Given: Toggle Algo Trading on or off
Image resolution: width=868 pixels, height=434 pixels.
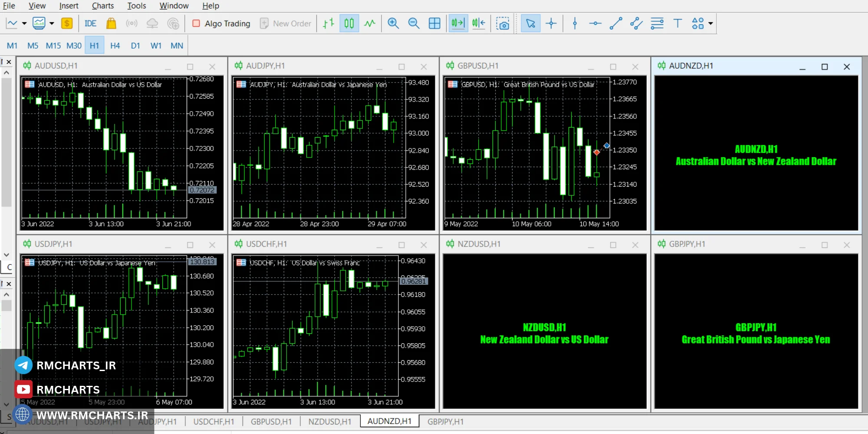Looking at the screenshot, I should (x=221, y=23).
